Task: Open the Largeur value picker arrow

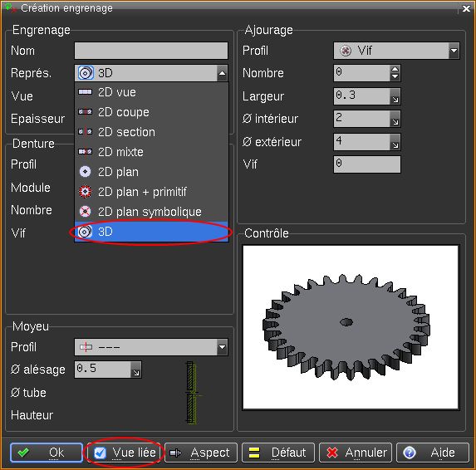Action: [395, 96]
